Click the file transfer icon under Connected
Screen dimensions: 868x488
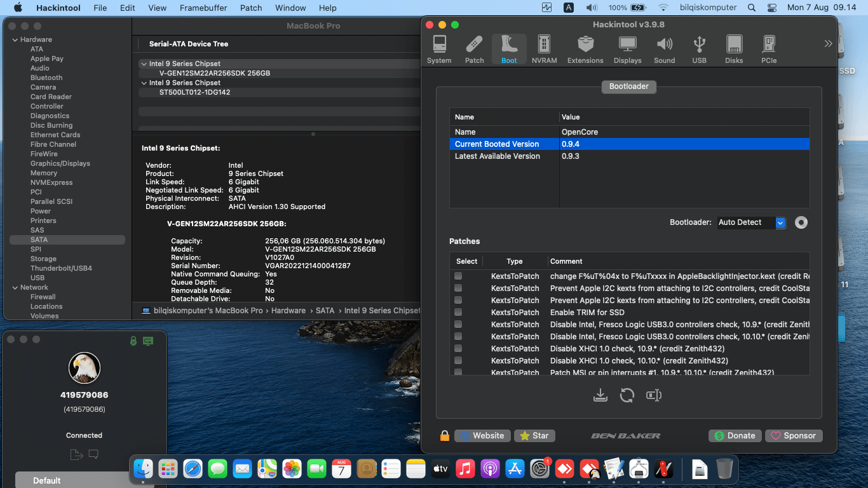pyautogui.click(x=76, y=454)
